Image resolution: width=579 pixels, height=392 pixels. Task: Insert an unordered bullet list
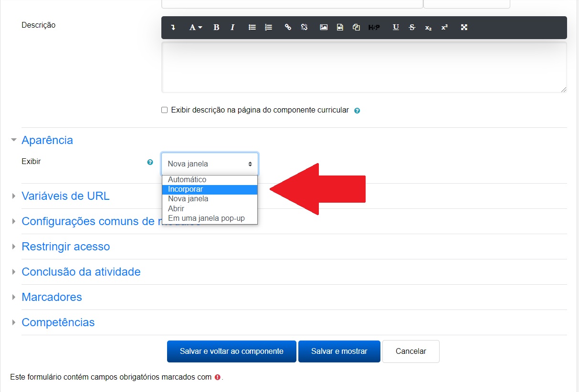pos(252,28)
